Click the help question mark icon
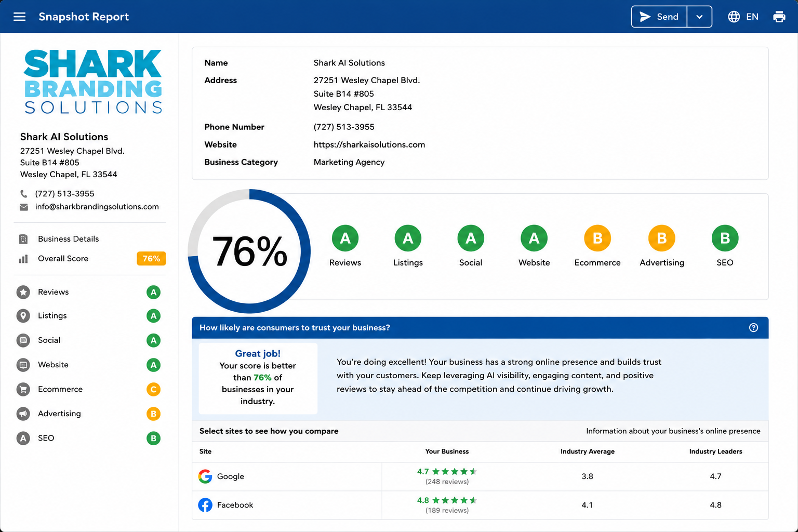Viewport: 798px width, 532px height. 754,328
